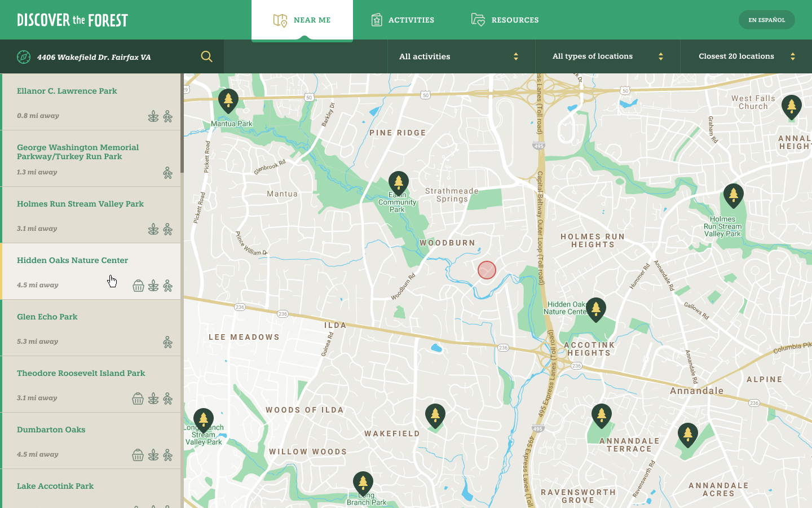812x508 pixels.
Task: Expand the All activities dropdown
Action: click(x=461, y=56)
